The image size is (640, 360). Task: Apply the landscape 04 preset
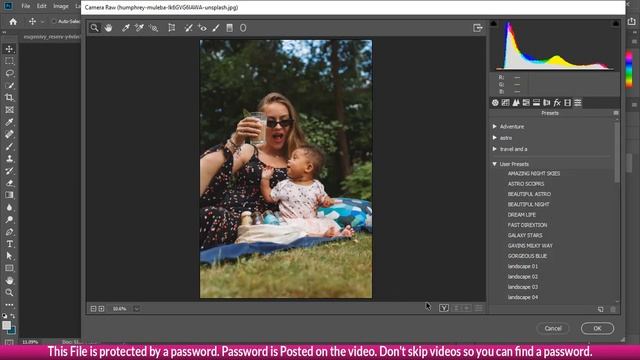click(x=522, y=297)
